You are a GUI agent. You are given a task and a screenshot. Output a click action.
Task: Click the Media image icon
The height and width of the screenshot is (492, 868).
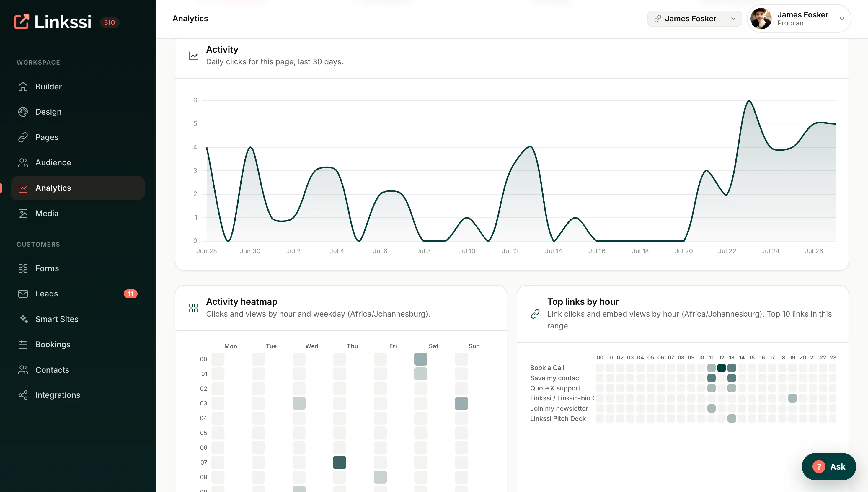pyautogui.click(x=23, y=213)
